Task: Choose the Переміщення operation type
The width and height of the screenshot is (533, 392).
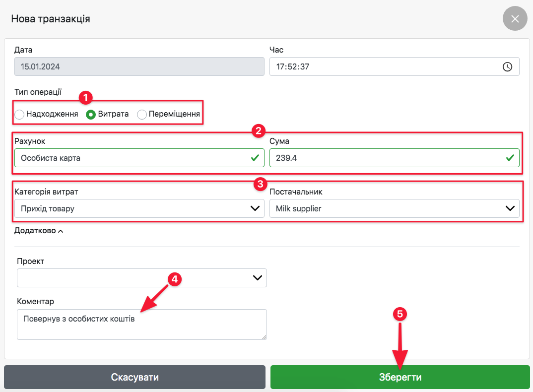Action: coord(142,115)
